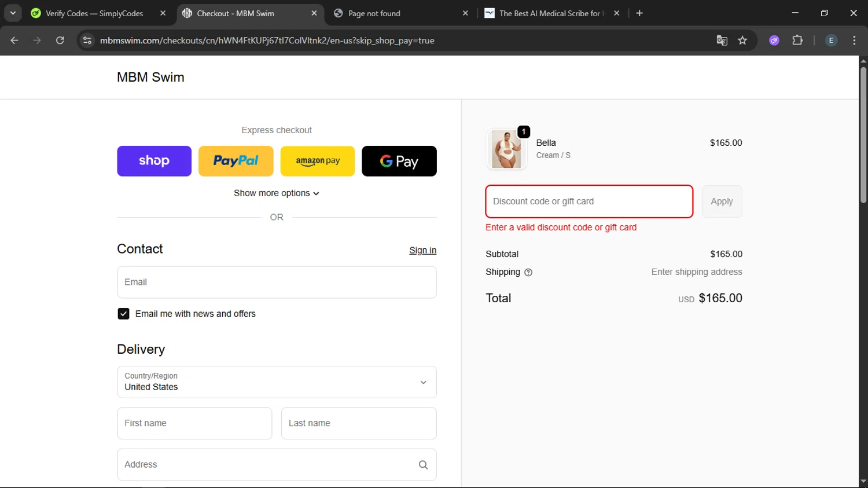
Task: Click the translate page icon
Action: 722,41
